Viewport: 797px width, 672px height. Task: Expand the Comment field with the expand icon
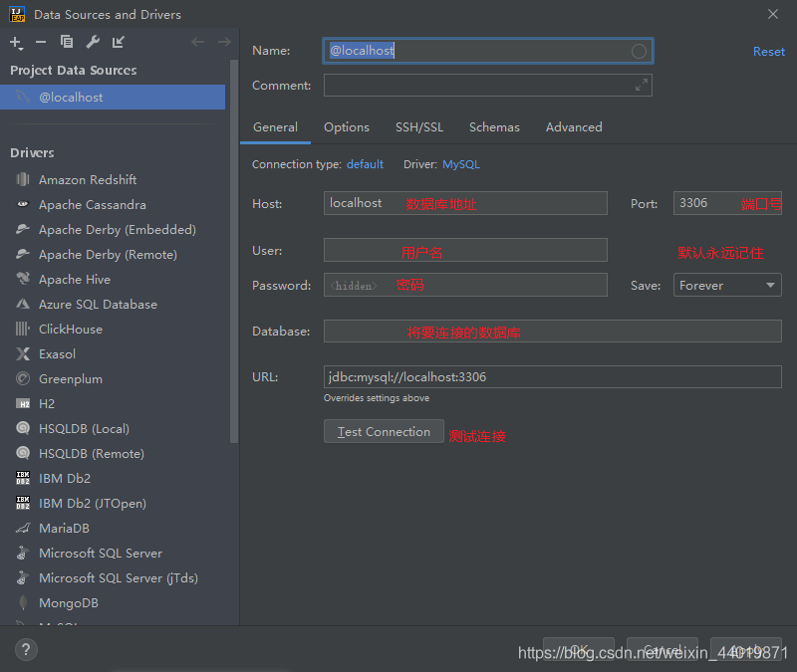pos(642,85)
